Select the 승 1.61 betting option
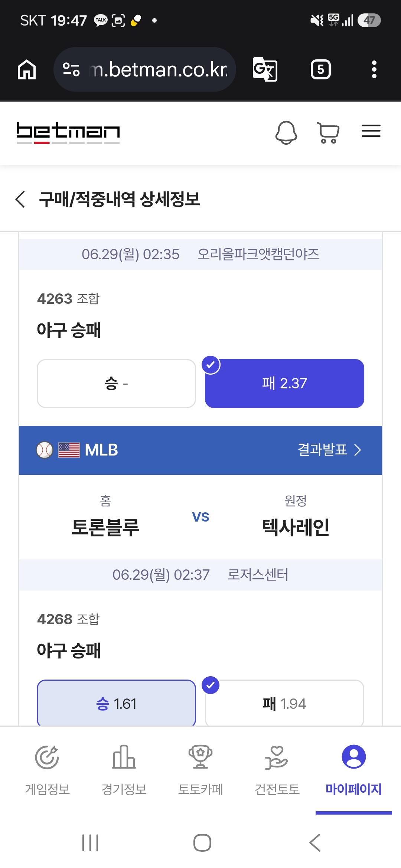This screenshot has height=868, width=401. pos(116,703)
